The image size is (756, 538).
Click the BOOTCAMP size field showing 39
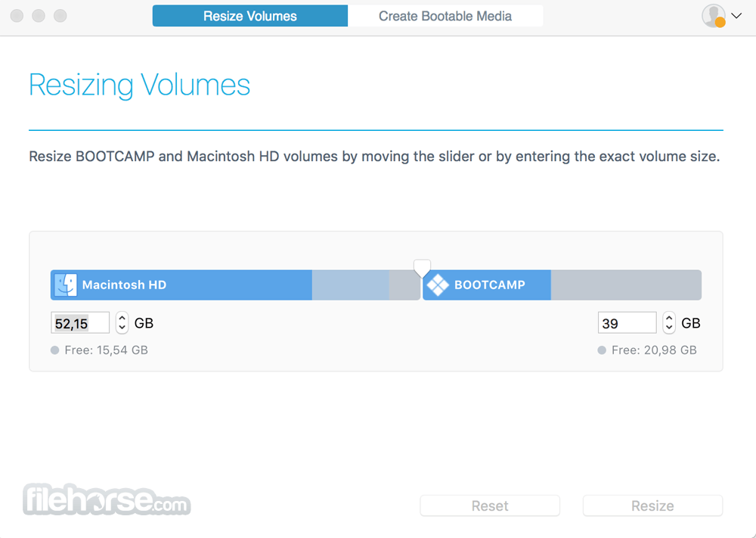(627, 323)
